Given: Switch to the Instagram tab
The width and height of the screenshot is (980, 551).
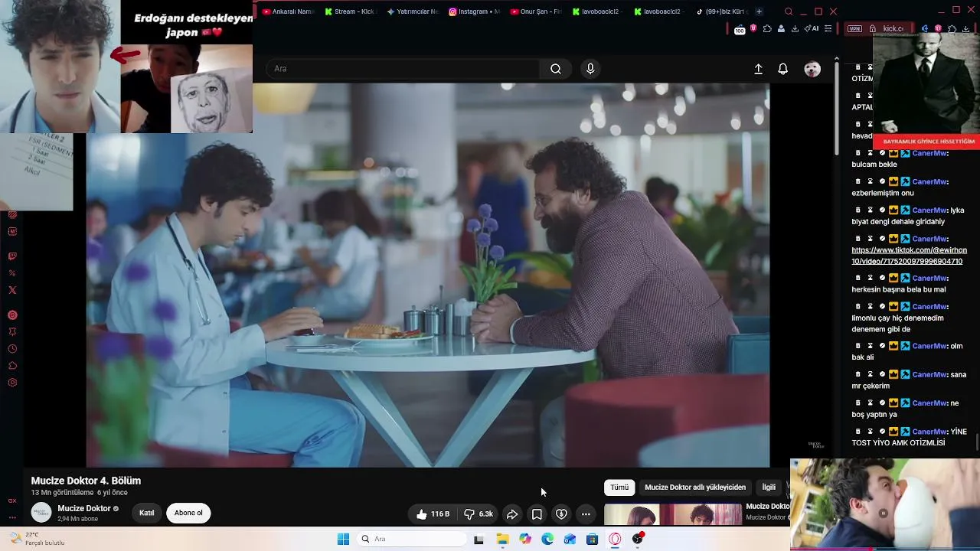Looking at the screenshot, I should click(474, 11).
